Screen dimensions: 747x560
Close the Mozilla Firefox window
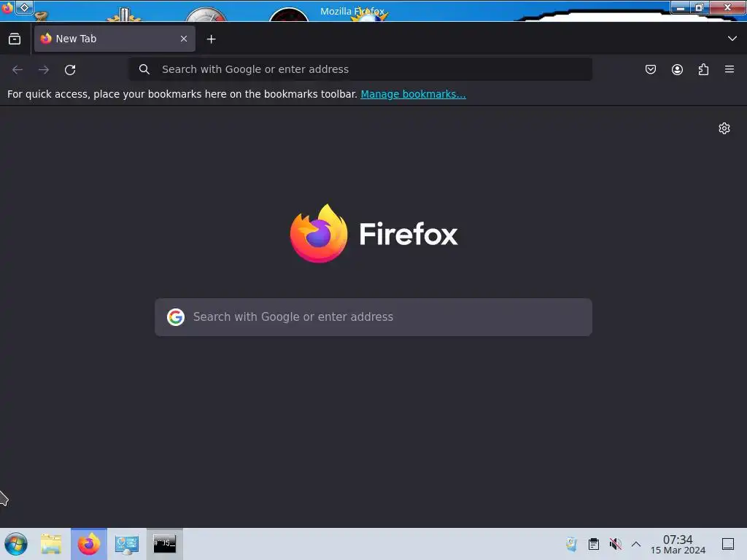727,7
